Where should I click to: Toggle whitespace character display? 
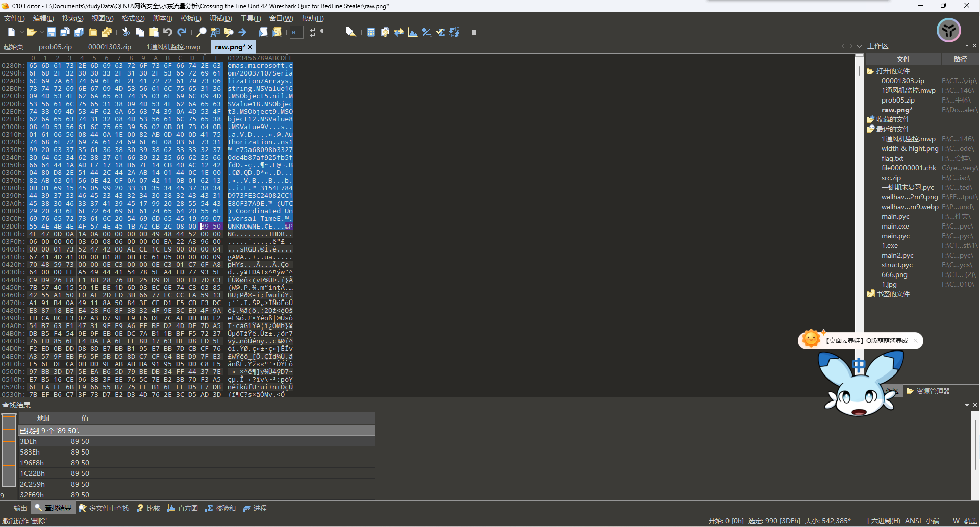click(323, 32)
